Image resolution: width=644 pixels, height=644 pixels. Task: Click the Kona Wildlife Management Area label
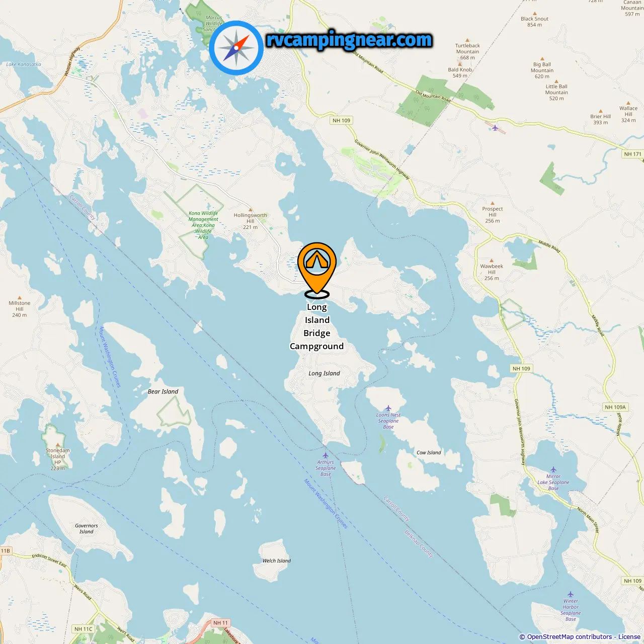coord(203,225)
